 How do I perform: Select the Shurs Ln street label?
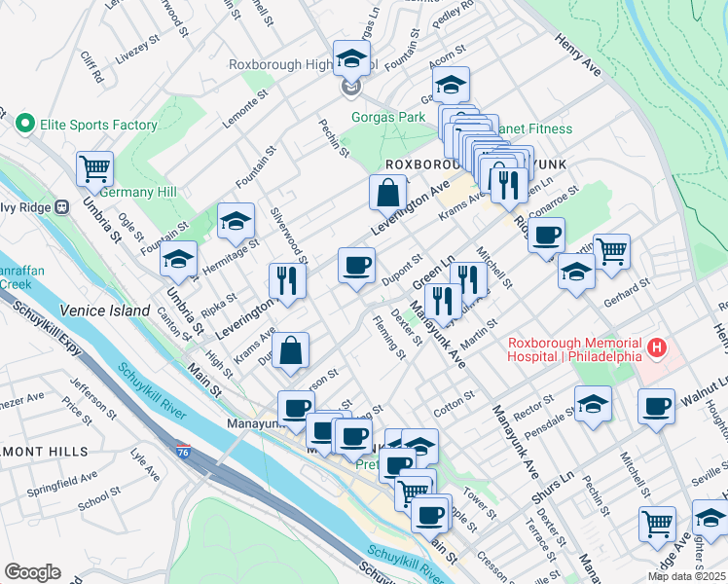pyautogui.click(x=553, y=488)
